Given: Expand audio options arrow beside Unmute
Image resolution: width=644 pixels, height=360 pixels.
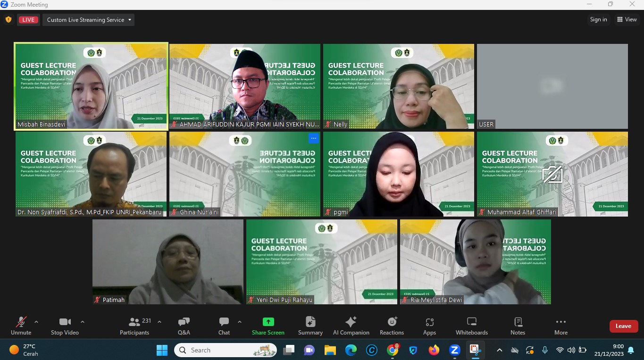Looking at the screenshot, I should pos(36,322).
